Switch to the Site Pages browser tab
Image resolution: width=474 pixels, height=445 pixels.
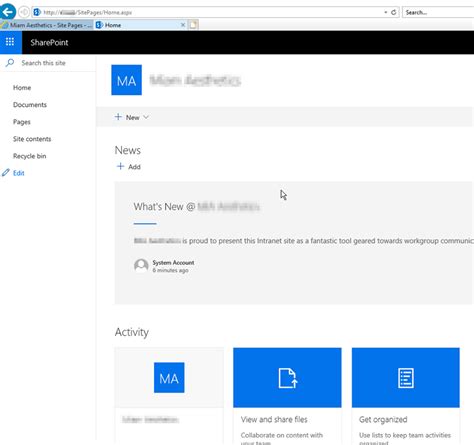pos(47,25)
